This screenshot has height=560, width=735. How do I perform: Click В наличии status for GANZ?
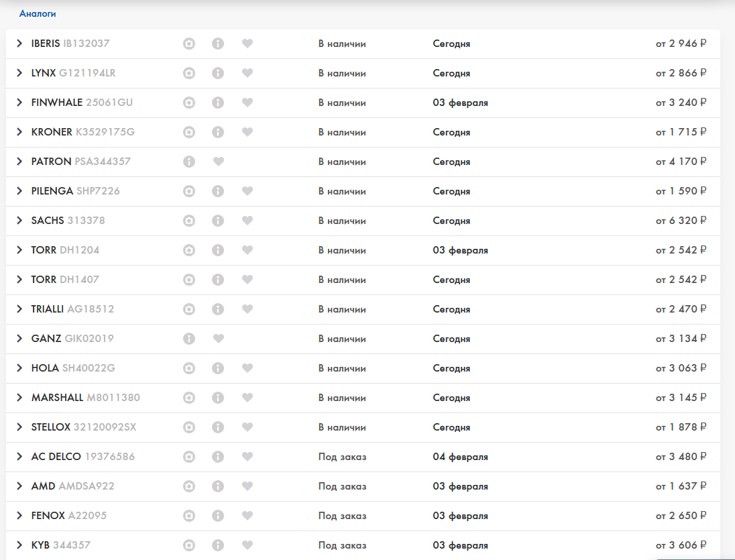342,339
